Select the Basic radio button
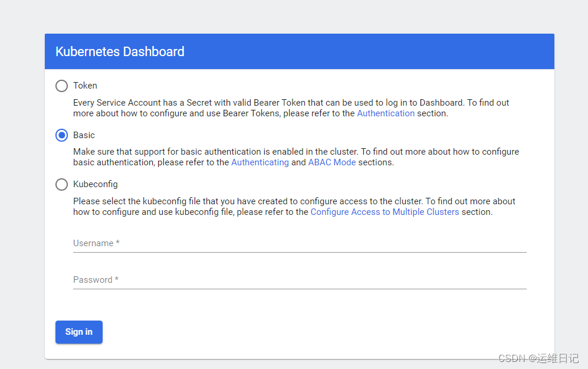Screen dimensions: 588x369 [61, 135]
